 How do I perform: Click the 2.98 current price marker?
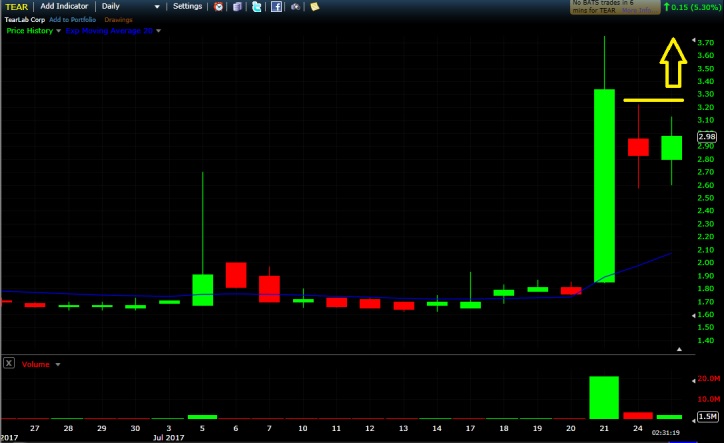(706, 137)
